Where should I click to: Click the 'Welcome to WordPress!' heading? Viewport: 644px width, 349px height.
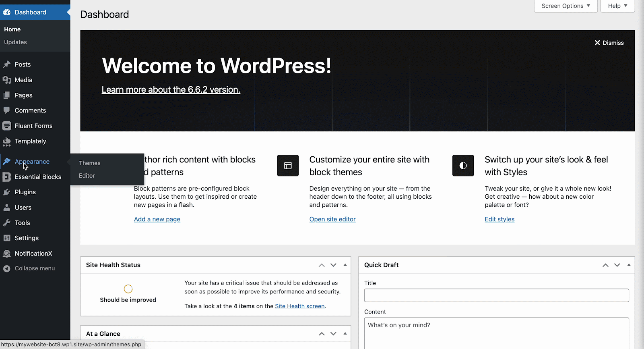[217, 66]
